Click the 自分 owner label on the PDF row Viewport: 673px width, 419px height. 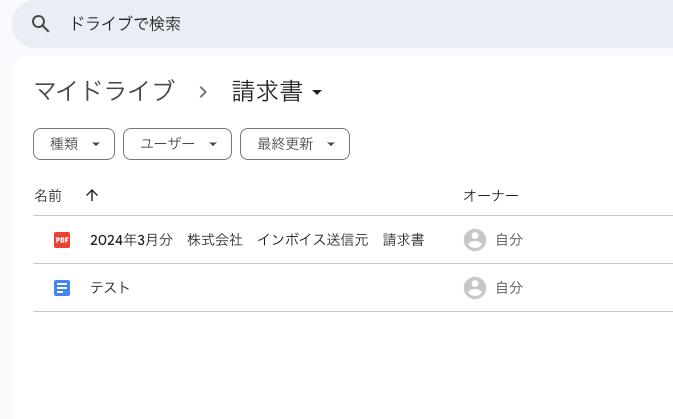click(x=509, y=240)
